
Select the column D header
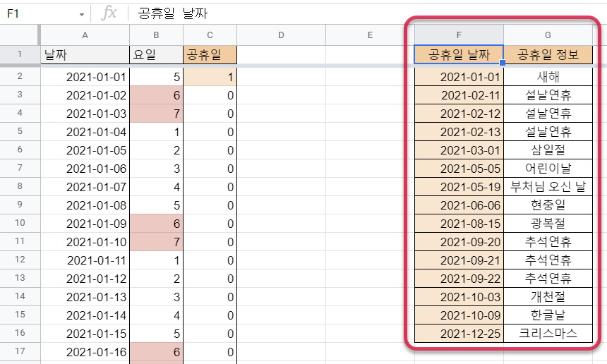click(280, 35)
